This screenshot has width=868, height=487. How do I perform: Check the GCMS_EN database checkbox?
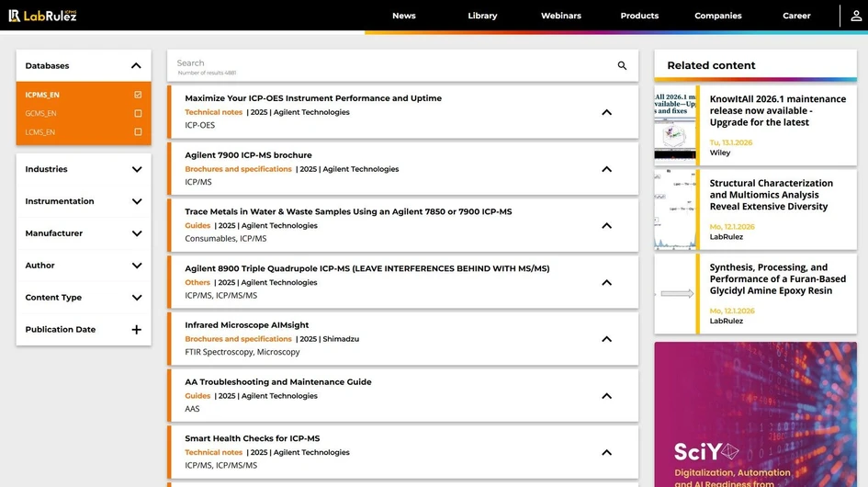[x=138, y=114]
